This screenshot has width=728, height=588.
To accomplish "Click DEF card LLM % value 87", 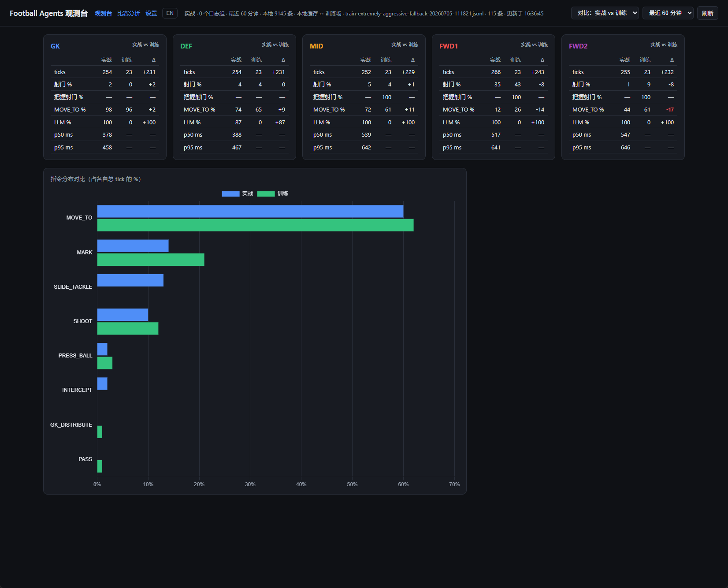I will pyautogui.click(x=238, y=123).
